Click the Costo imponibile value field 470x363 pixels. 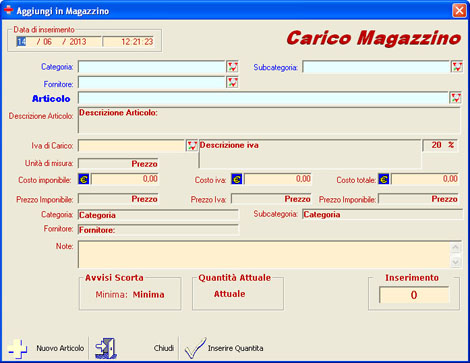(125, 179)
